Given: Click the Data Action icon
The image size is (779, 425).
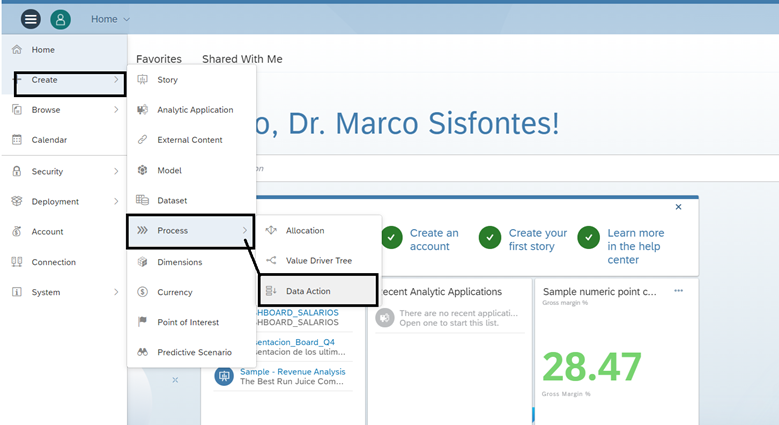Looking at the screenshot, I should coord(271,291).
